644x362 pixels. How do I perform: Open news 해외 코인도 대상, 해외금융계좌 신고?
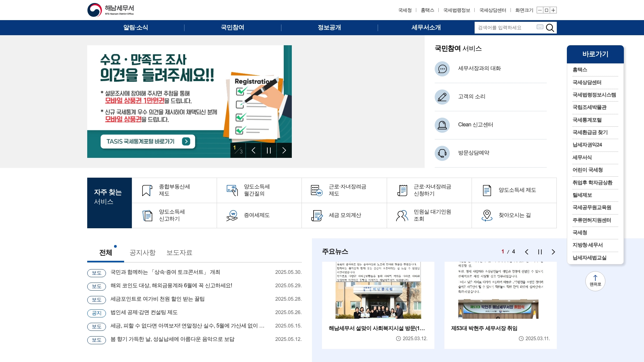[x=171, y=286]
